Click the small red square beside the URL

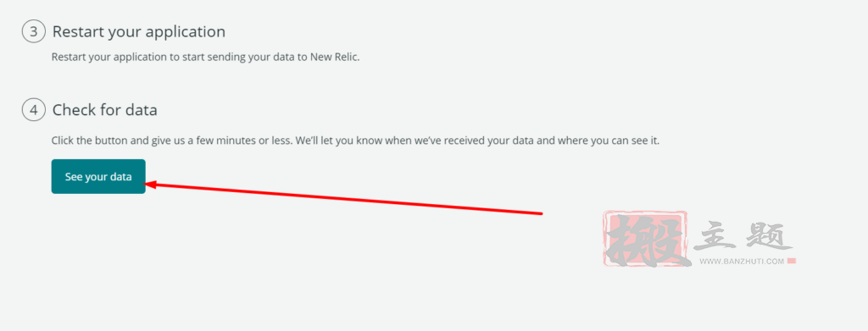tap(792, 262)
